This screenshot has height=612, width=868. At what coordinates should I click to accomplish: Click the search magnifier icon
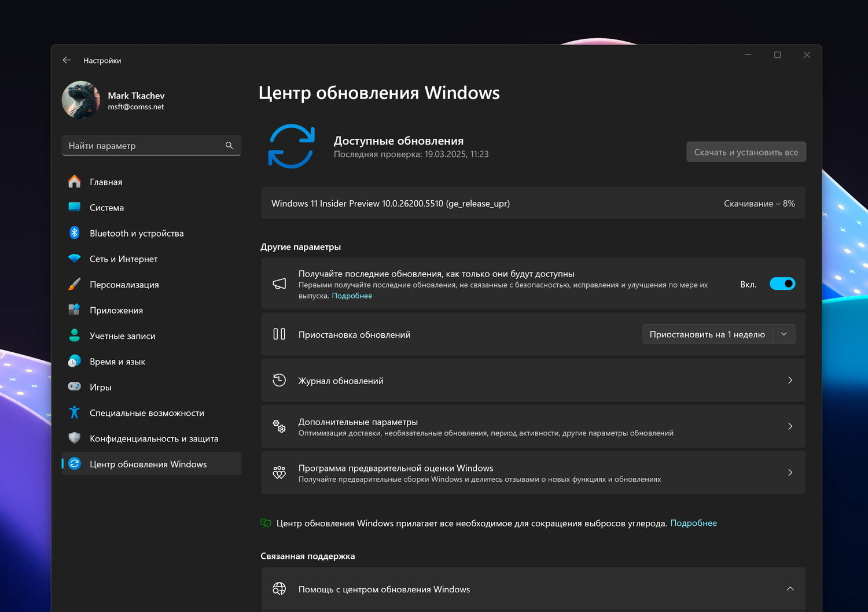click(229, 146)
